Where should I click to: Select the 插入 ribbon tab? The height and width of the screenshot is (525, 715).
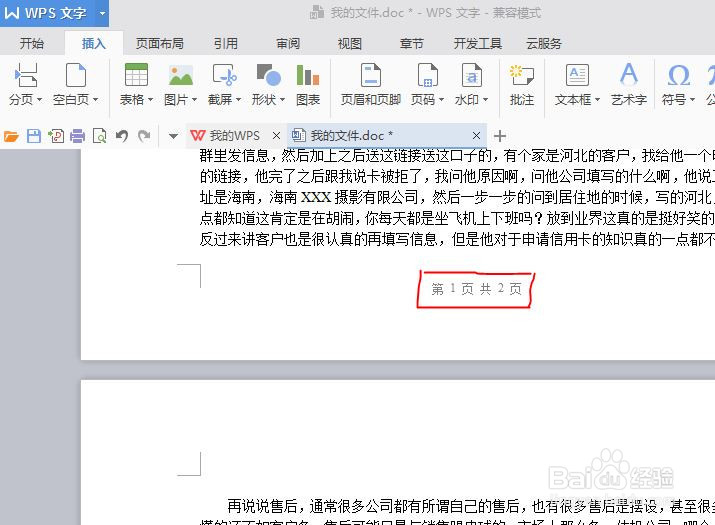coord(93,43)
